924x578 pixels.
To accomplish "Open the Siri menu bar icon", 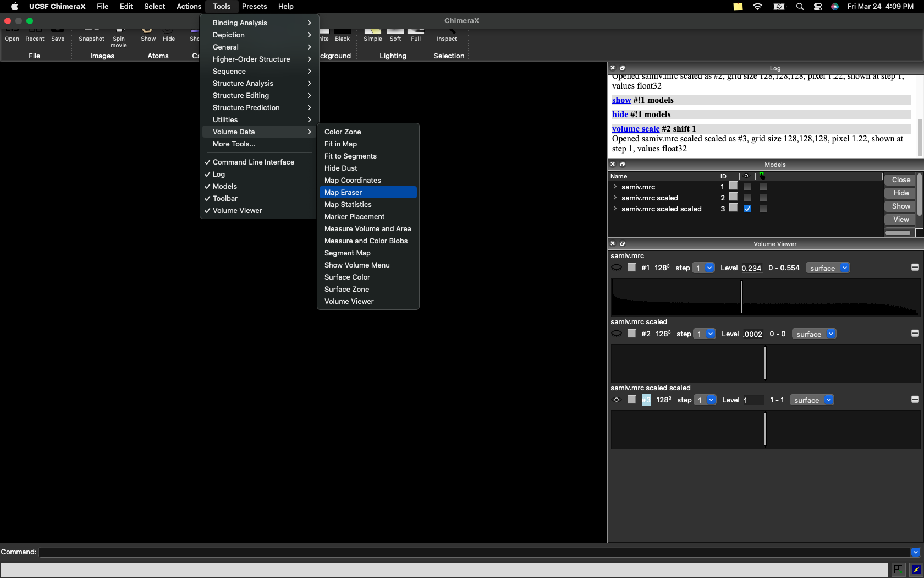I will tap(835, 7).
